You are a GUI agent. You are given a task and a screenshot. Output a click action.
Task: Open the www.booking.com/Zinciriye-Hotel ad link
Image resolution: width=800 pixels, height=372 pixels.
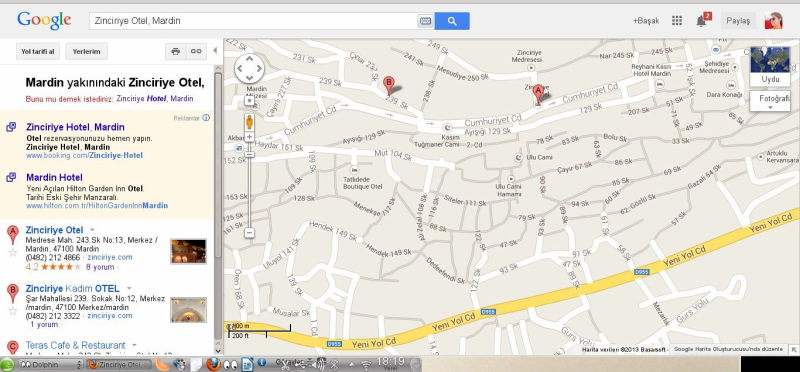pos(84,155)
